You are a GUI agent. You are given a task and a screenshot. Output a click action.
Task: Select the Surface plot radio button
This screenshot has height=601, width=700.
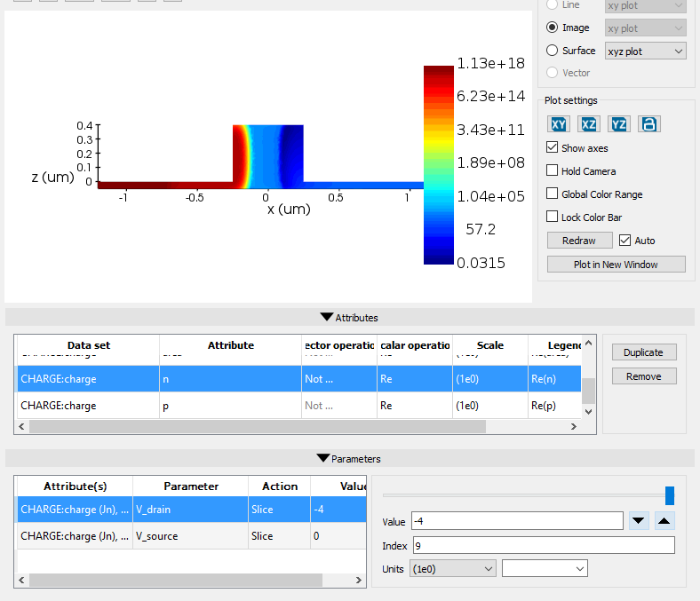pyautogui.click(x=553, y=51)
